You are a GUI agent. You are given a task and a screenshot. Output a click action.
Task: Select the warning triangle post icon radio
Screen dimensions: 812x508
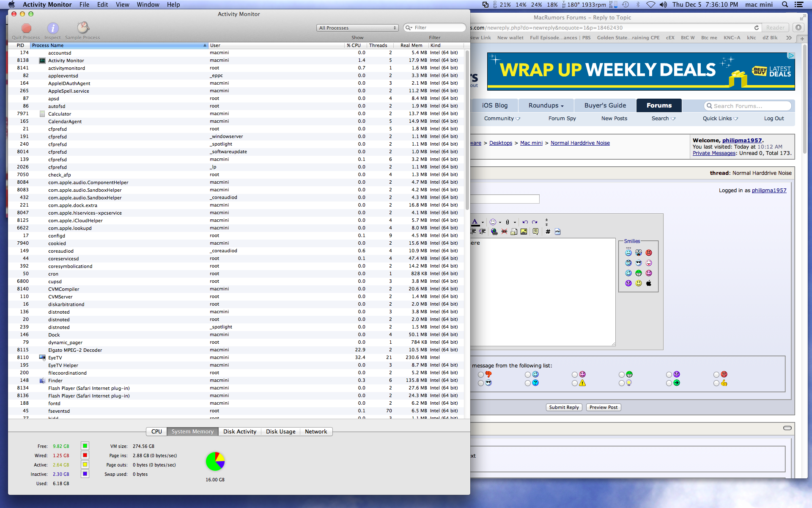(x=575, y=383)
